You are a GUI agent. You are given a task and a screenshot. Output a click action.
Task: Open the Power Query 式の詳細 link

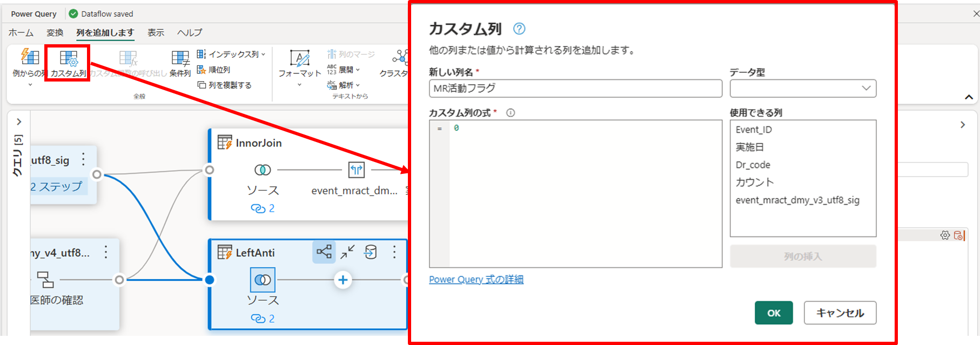pyautogui.click(x=476, y=280)
